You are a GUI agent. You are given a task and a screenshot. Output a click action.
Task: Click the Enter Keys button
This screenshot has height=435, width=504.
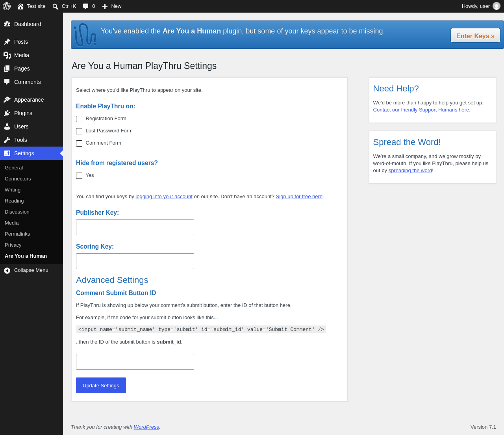point(475,35)
